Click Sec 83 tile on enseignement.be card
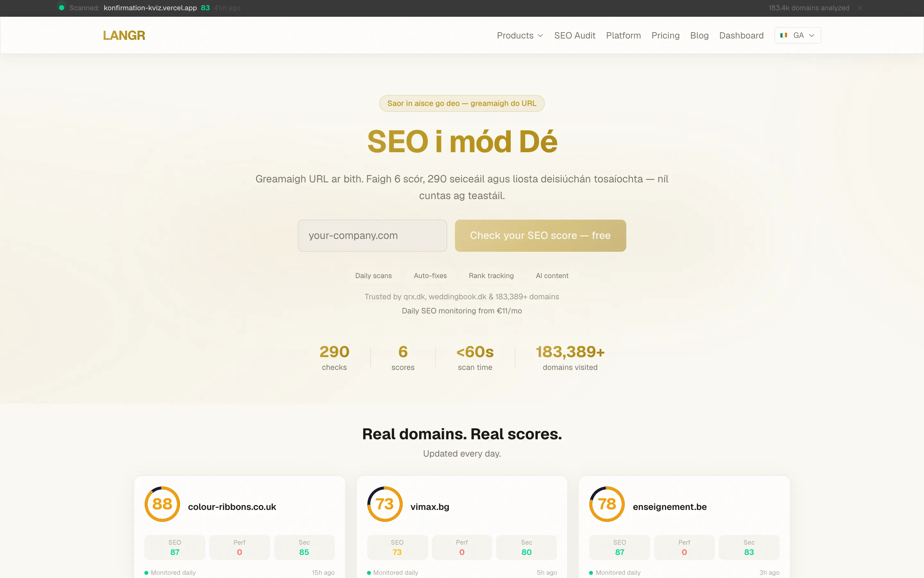The width and height of the screenshot is (924, 578). tap(749, 547)
